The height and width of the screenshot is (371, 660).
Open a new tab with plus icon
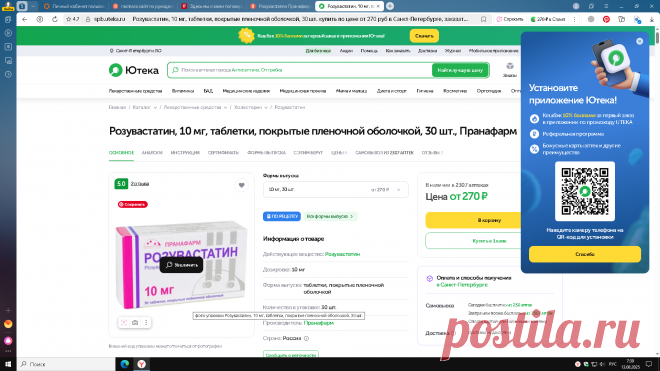click(390, 6)
